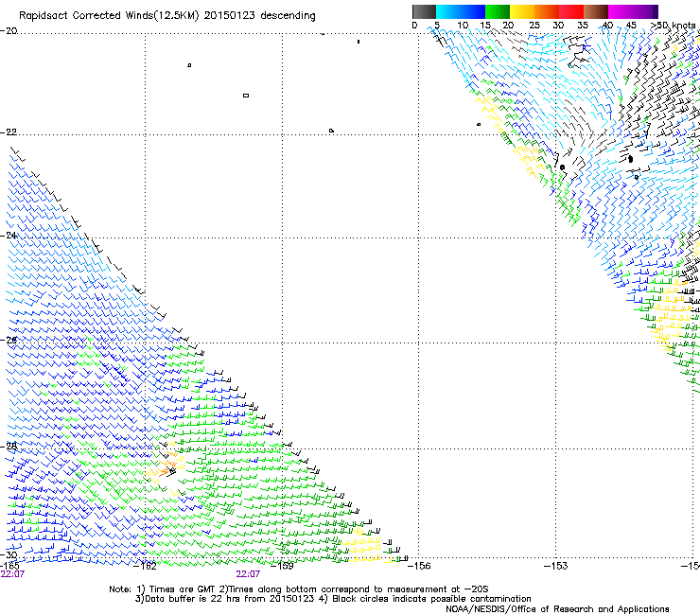Viewport: 700px width, 615px height.
Task: Click the -20 latitude label
Action: tap(9, 31)
